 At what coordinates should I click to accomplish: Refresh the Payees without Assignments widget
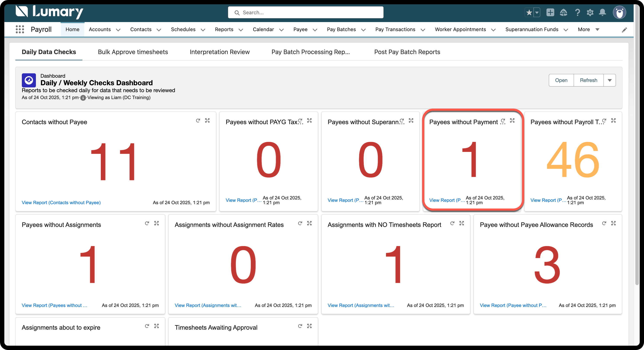coord(147,223)
